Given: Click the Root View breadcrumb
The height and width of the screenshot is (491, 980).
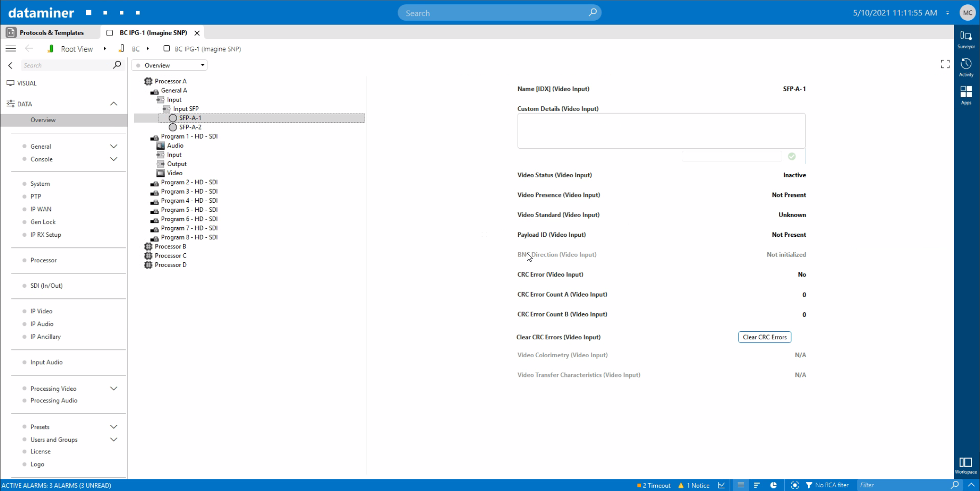Looking at the screenshot, I should tap(77, 49).
